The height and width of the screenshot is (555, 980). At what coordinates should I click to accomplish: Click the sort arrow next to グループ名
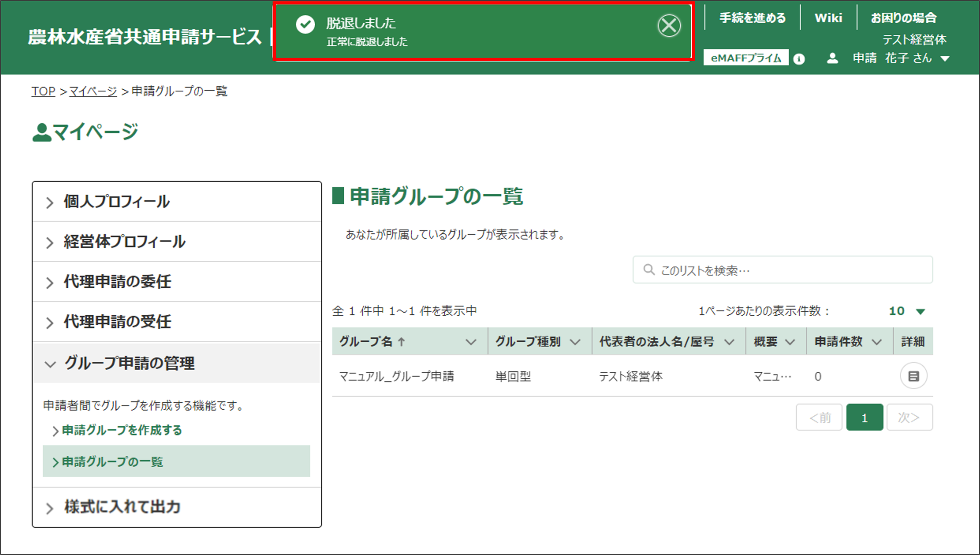pyautogui.click(x=402, y=342)
